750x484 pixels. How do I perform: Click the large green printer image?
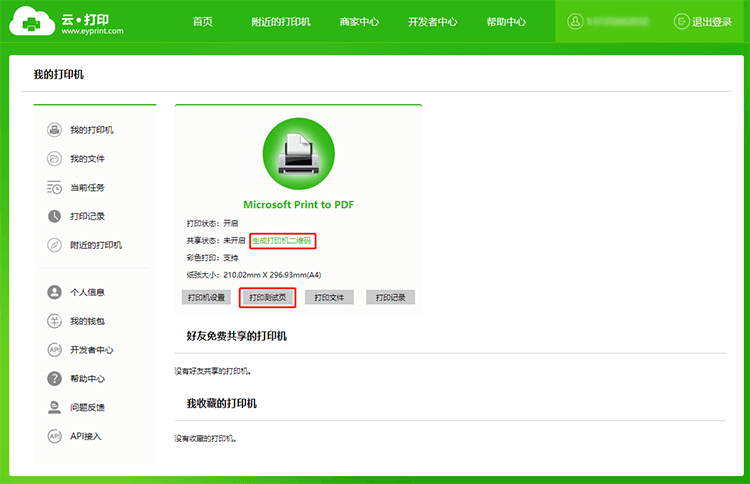pos(299,154)
